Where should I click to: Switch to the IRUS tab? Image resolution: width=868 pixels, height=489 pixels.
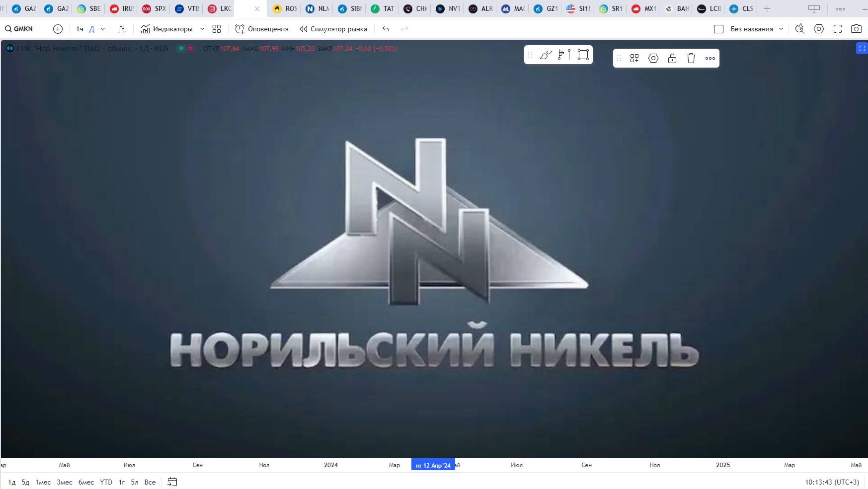point(121,8)
